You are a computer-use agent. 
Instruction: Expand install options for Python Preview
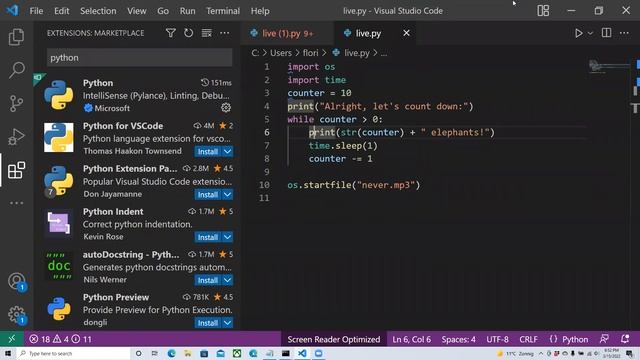tap(228, 323)
